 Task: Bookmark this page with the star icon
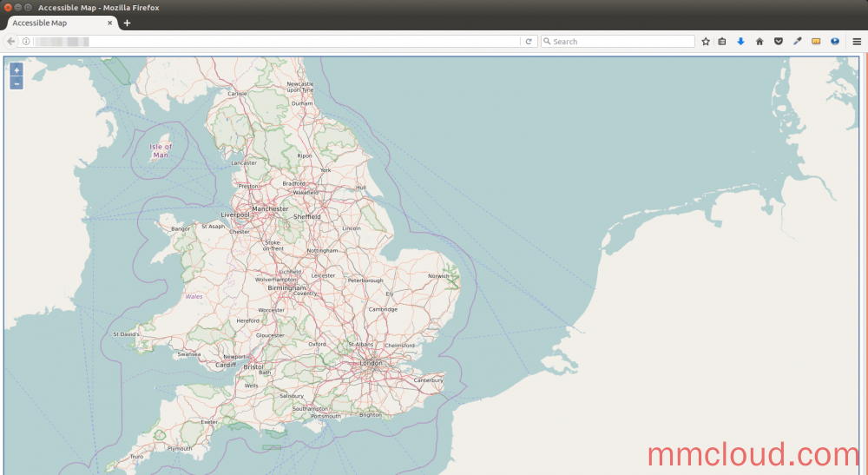tap(706, 42)
